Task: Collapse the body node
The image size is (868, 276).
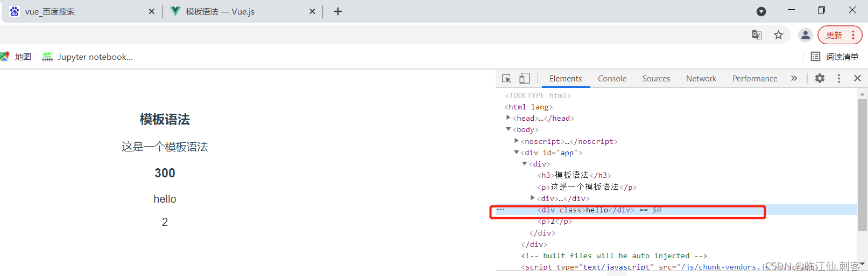Action: [508, 129]
